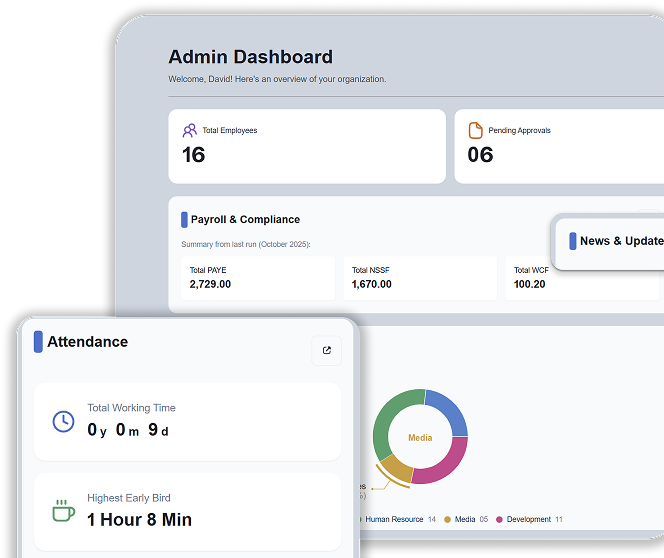Open Attendance external link icon
The image size is (664, 558).
click(326, 351)
